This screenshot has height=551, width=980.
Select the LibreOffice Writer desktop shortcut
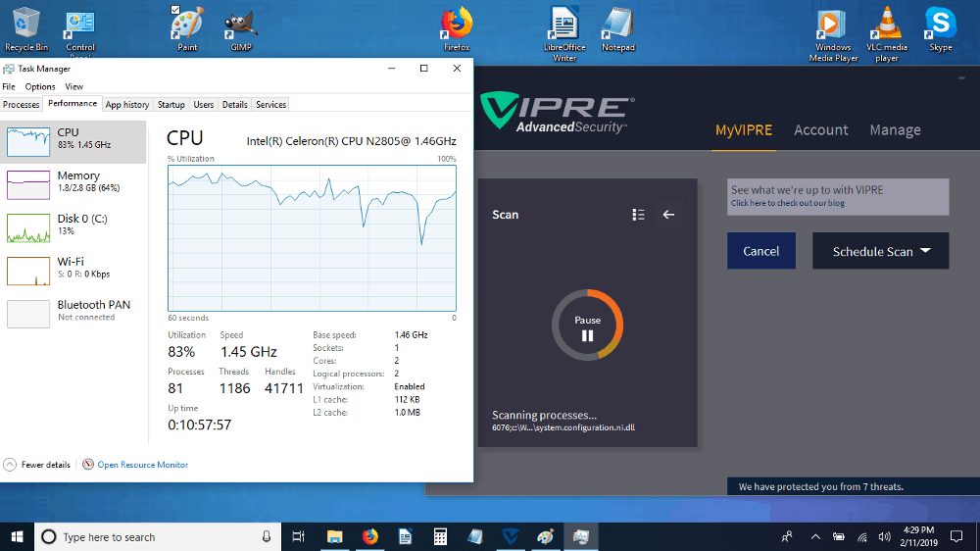coord(564,34)
